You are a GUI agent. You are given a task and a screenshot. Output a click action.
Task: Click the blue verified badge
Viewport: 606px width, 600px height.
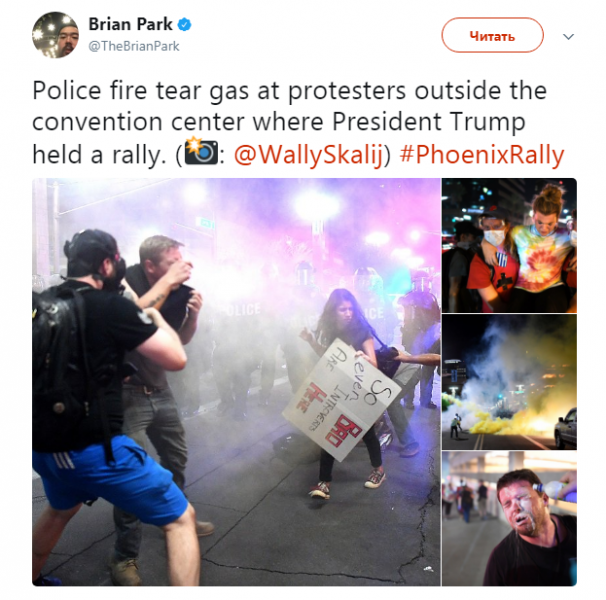coord(184,25)
